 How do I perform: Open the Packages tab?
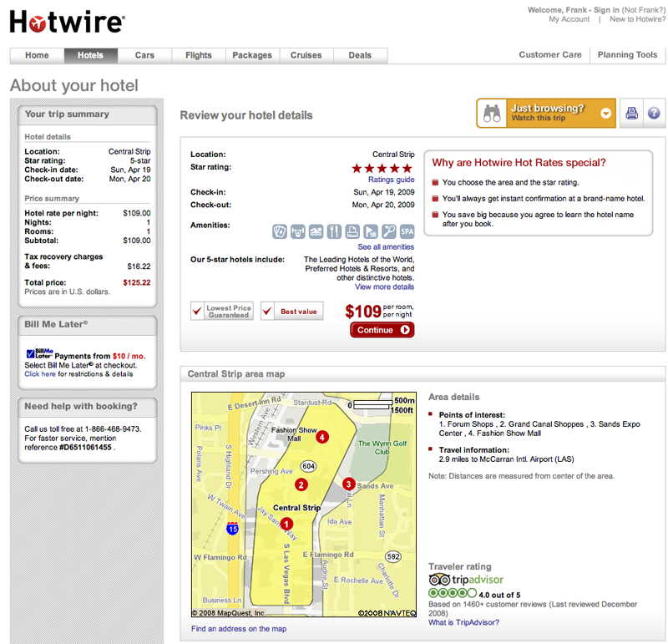(252, 55)
